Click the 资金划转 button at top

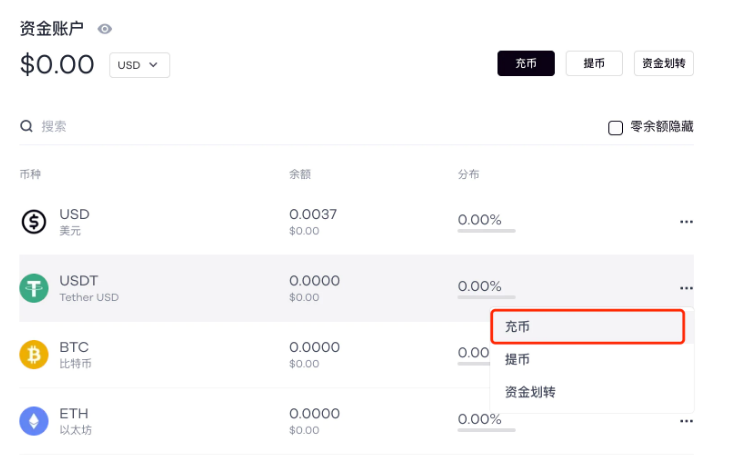click(664, 63)
